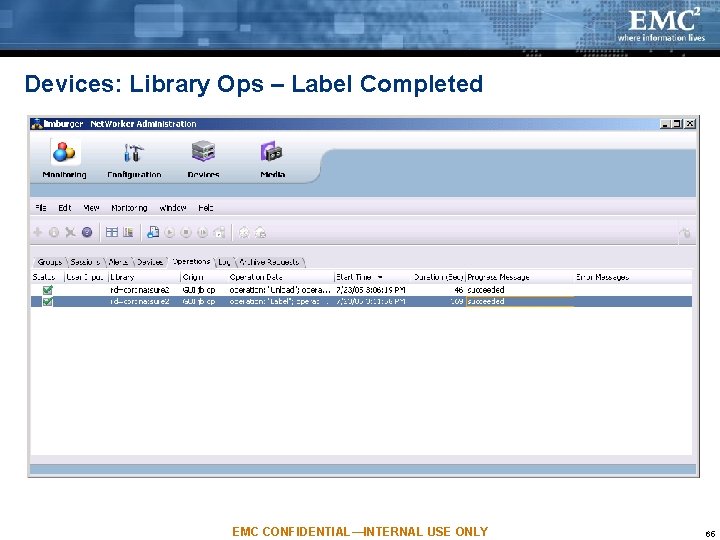
Task: Click the greyed house/document icon after restart
Action: pyautogui.click(x=219, y=232)
